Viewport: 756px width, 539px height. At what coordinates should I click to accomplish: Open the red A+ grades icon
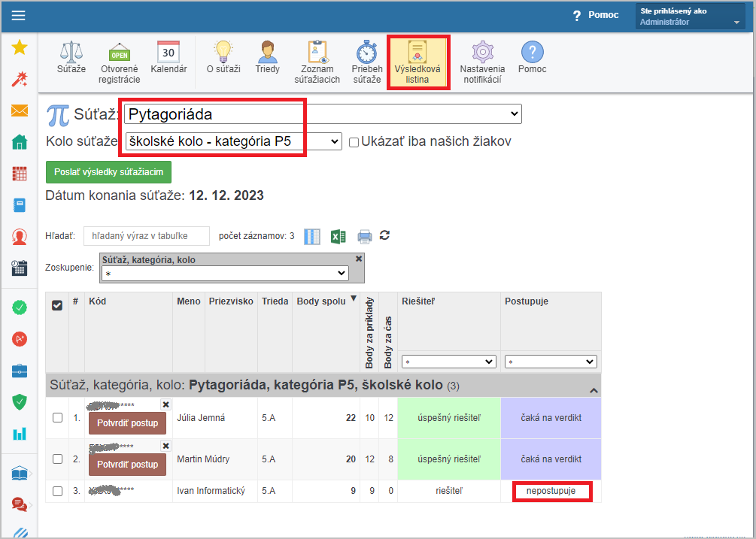[x=20, y=339]
